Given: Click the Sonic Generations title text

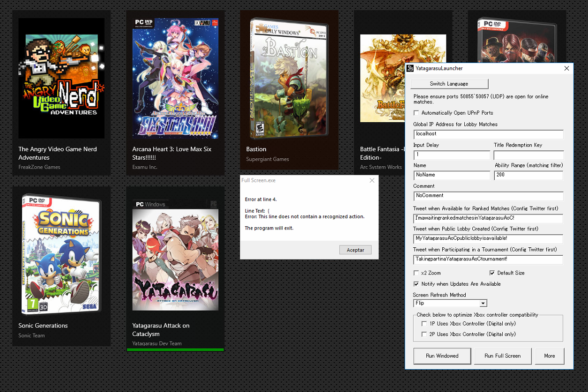Looking at the screenshot, I should pyautogui.click(x=43, y=326).
